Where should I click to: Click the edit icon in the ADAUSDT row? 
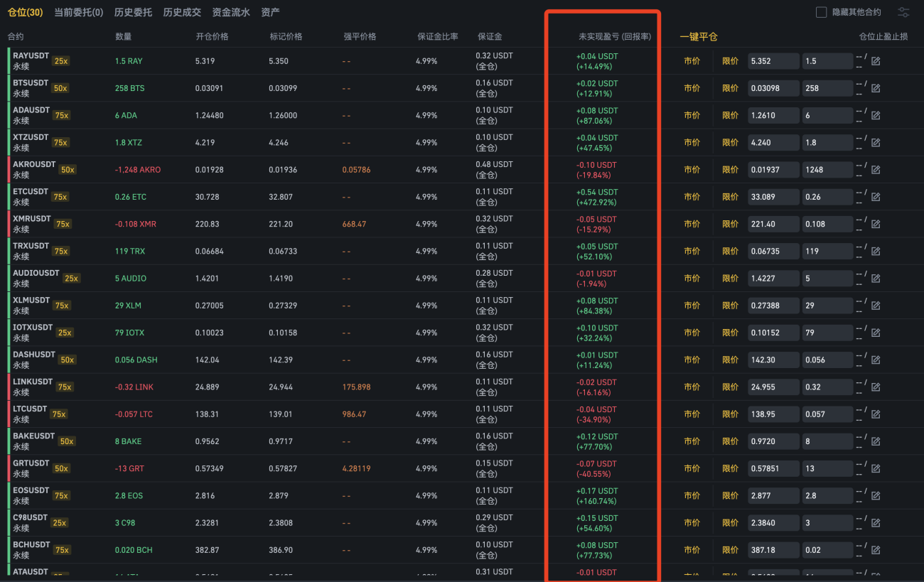876,115
